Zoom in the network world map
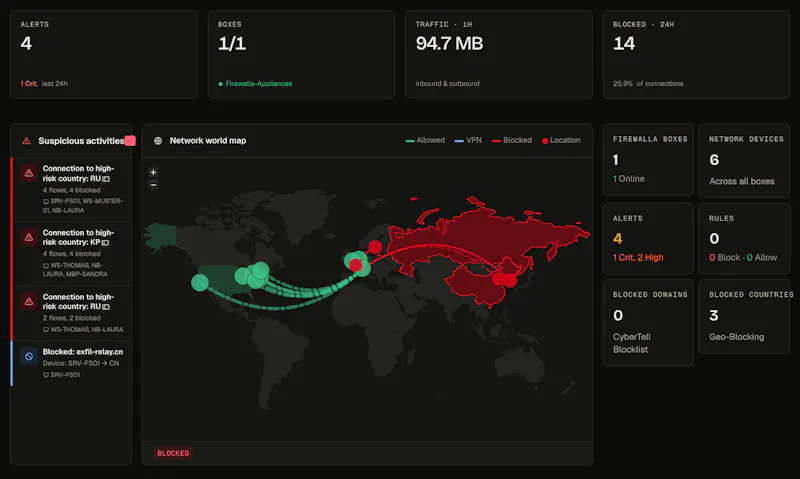Image resolution: width=800 pixels, height=479 pixels. tap(153, 172)
